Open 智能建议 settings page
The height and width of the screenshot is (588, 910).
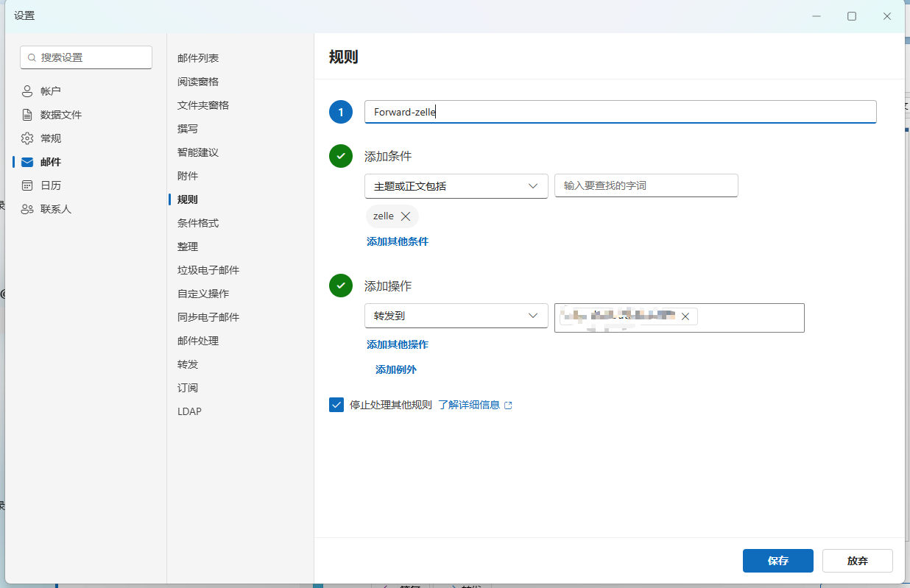[x=198, y=152]
